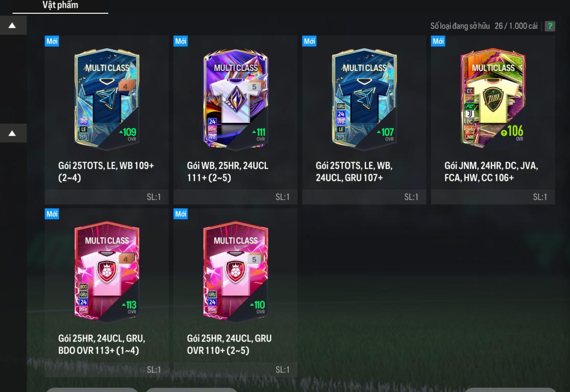Click the Mới badge on the 109+ pack

52,41
